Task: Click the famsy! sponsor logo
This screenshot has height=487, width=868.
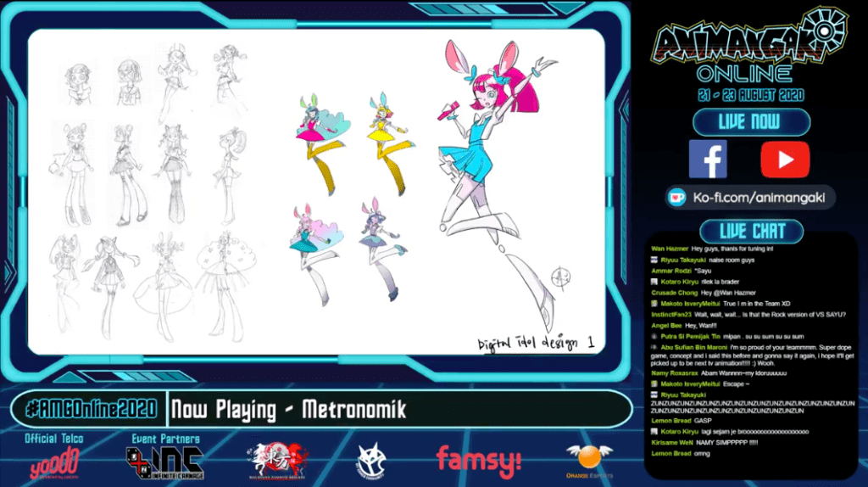Action: coord(479,461)
